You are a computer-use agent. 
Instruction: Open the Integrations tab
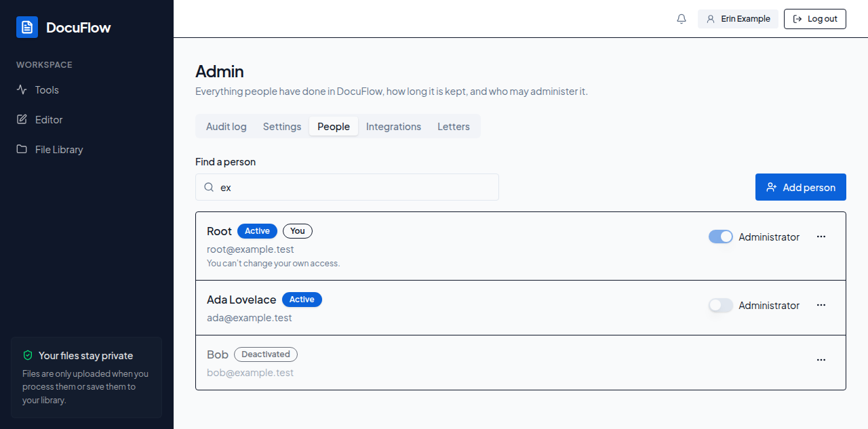pos(393,126)
